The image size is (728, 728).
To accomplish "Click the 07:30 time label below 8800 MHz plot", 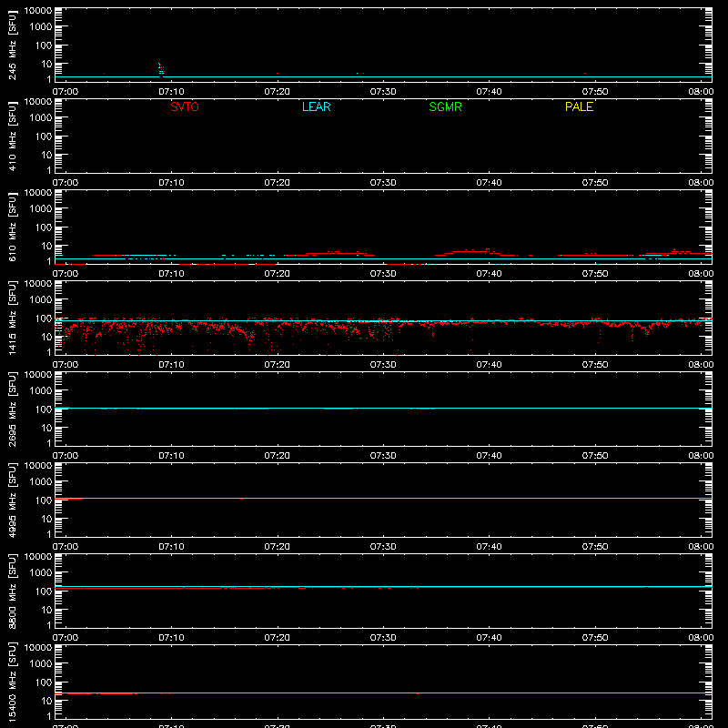I will click(383, 638).
